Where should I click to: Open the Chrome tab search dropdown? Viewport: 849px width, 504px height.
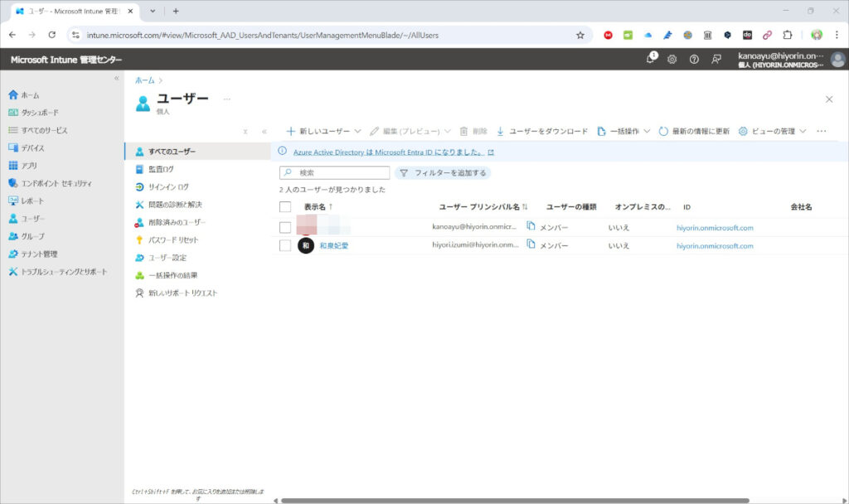tap(153, 11)
